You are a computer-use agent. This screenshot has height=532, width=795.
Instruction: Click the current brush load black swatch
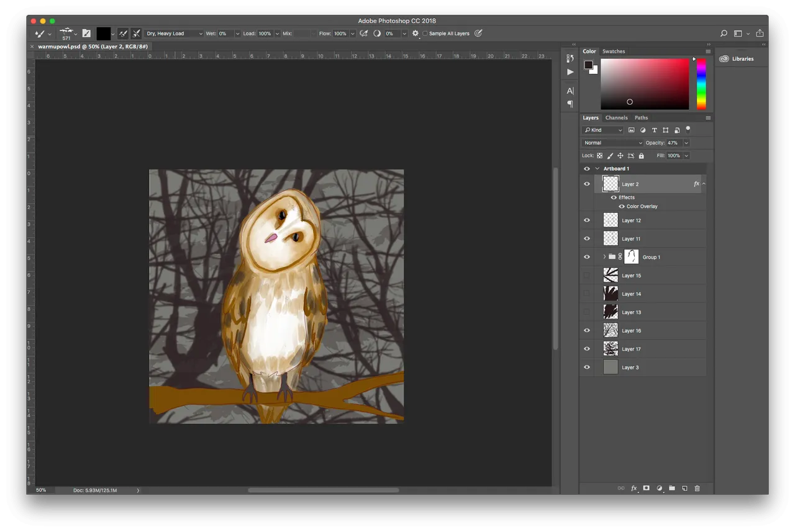click(103, 34)
